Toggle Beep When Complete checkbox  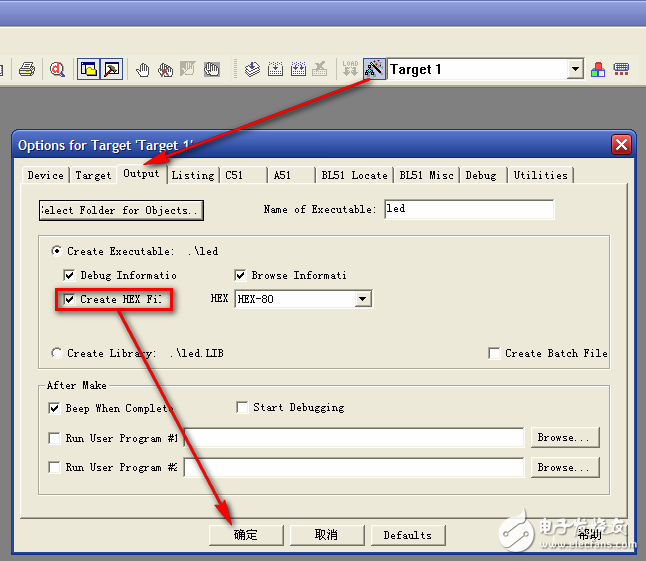click(x=55, y=408)
